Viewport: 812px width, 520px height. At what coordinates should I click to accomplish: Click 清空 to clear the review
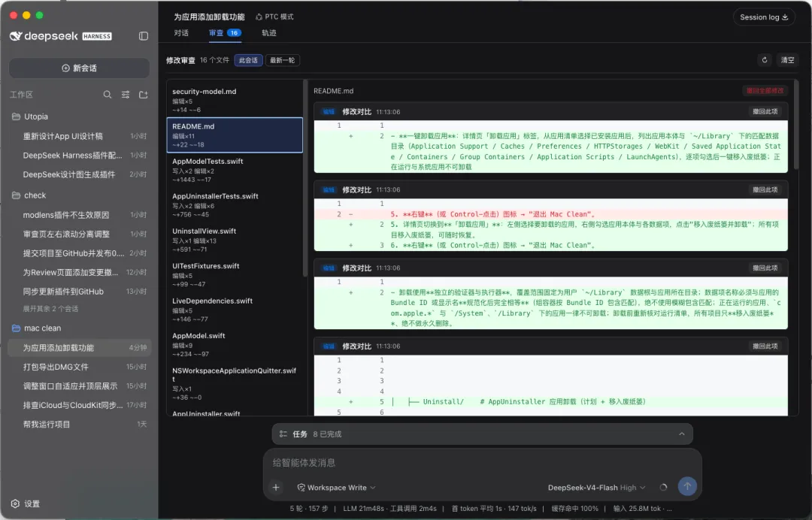tap(788, 60)
